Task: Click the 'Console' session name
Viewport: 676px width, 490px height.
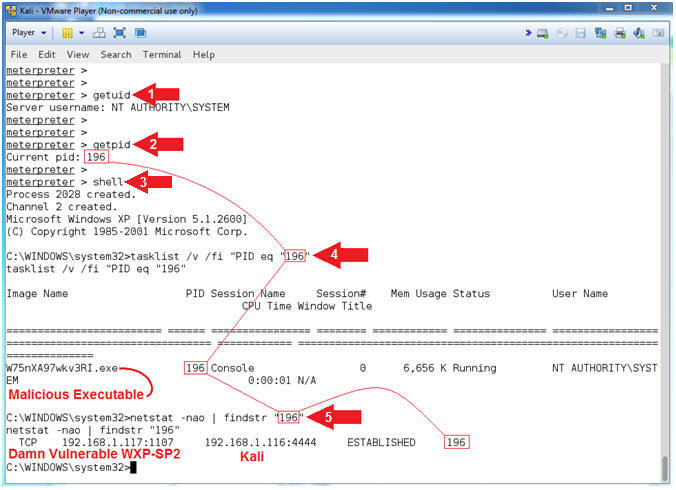Action: [232, 368]
